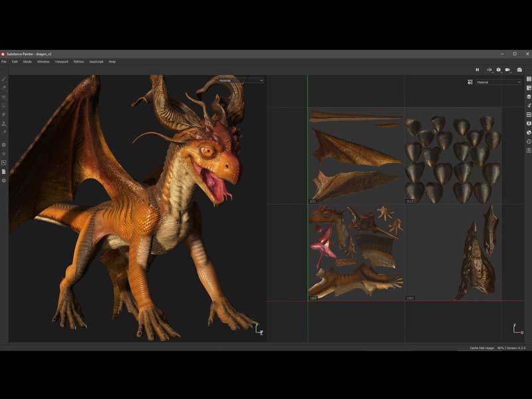Open the Viewport menu
Image resolution: width=532 pixels, height=399 pixels.
61,61
